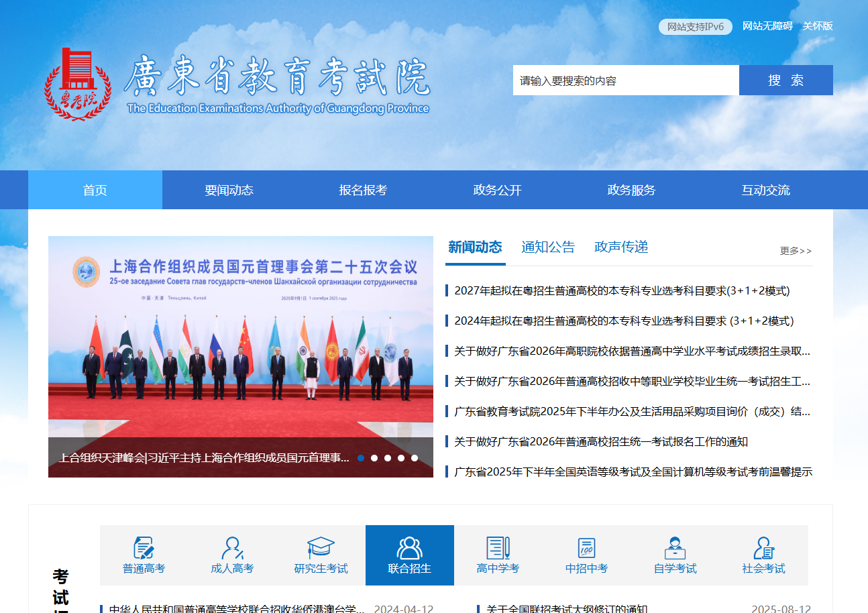Image resolution: width=868 pixels, height=613 pixels.
Task: Click the 研究生考试 graduation cap icon
Action: [321, 548]
